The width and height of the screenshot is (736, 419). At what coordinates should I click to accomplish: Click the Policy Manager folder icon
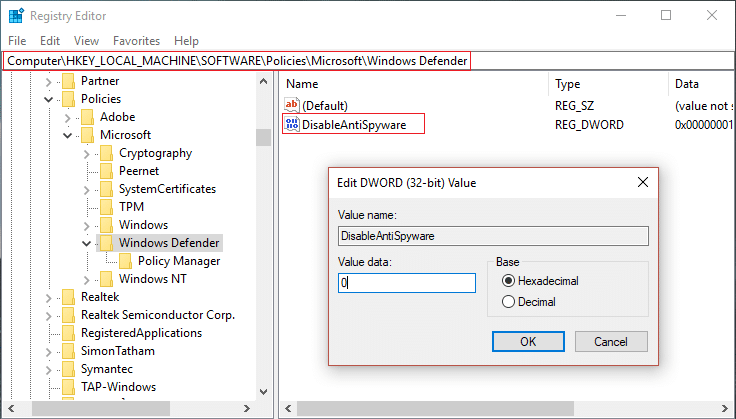tap(126, 261)
